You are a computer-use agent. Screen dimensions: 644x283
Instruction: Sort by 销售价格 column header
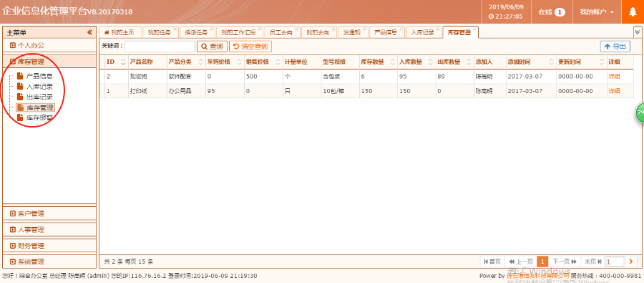point(263,62)
